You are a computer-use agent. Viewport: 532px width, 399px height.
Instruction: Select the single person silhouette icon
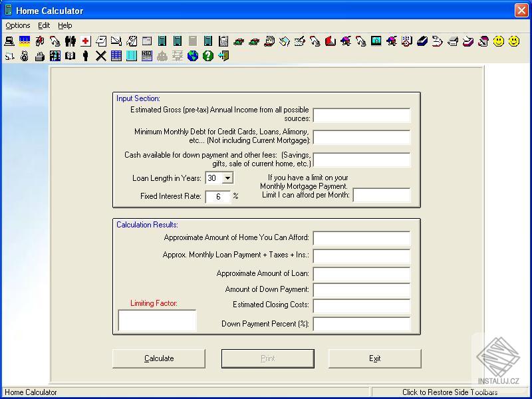click(x=86, y=57)
